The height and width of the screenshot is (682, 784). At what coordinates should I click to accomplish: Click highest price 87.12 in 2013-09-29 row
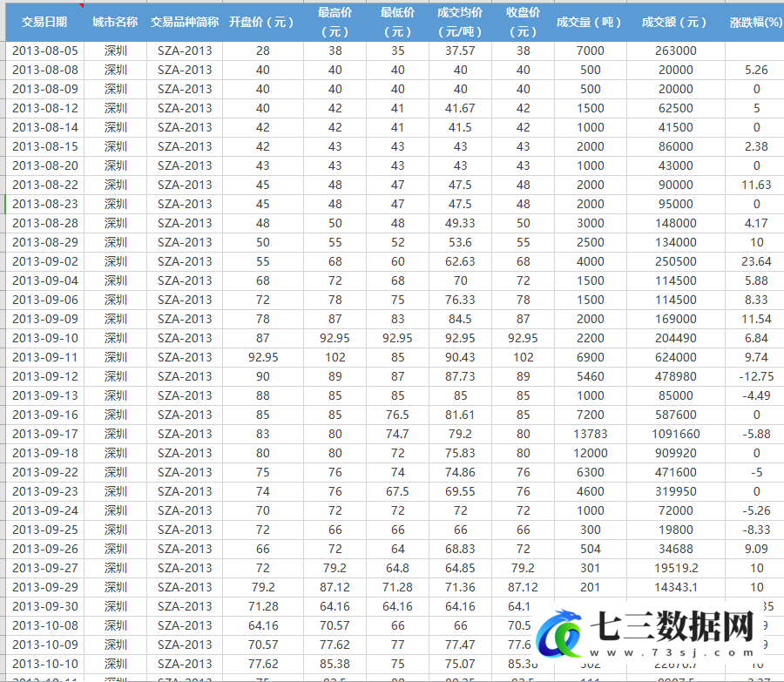coord(335,588)
